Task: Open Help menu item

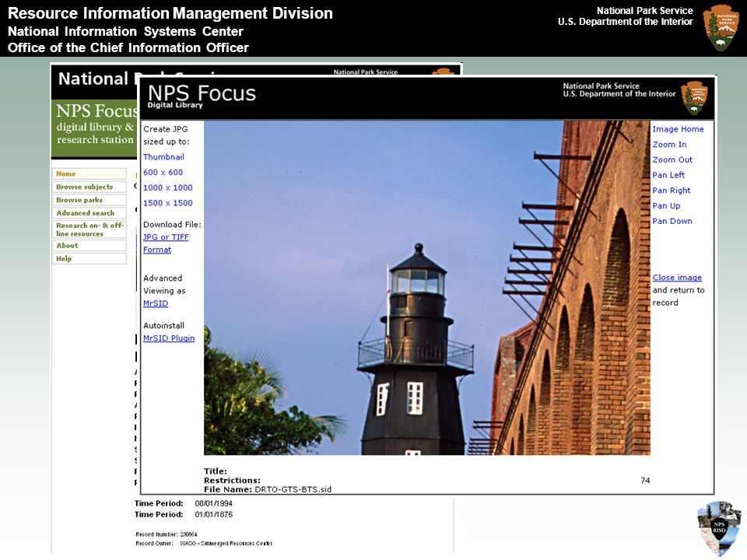Action: (x=89, y=258)
